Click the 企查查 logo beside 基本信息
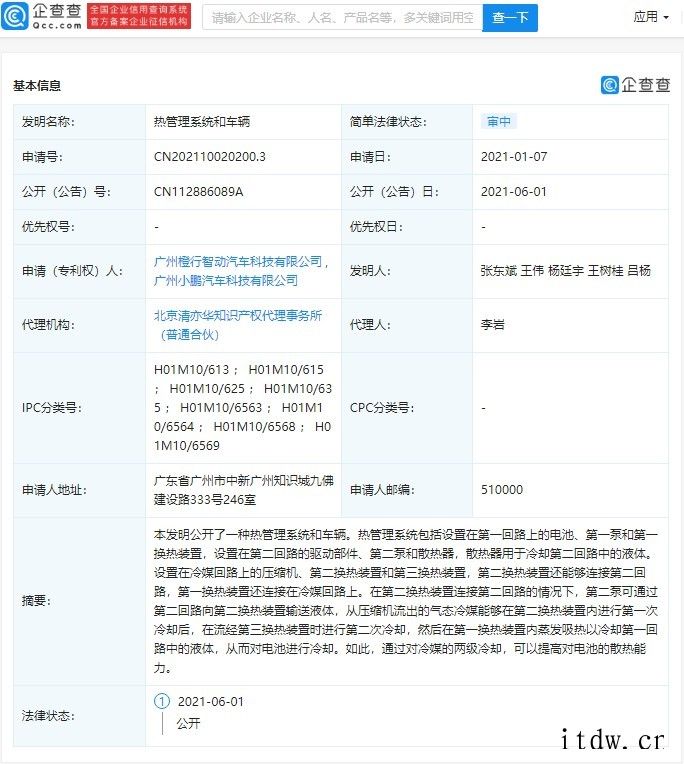Image resolution: width=684 pixels, height=764 pixels. pos(635,85)
